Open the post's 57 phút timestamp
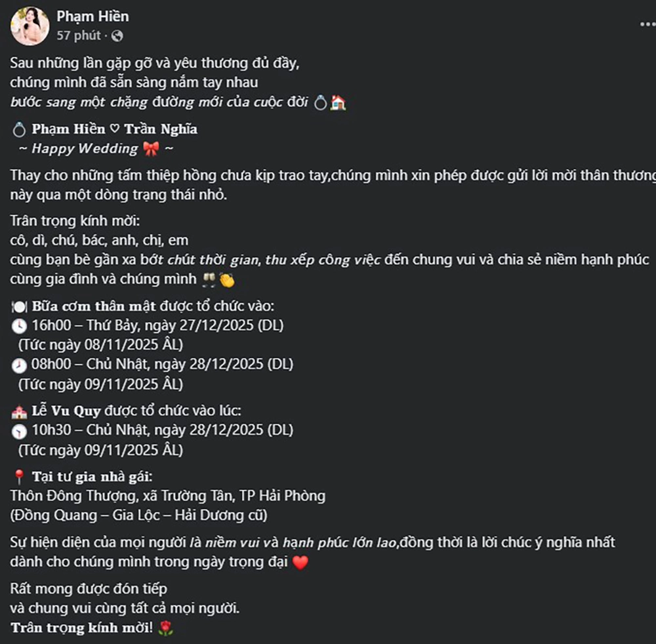 click(79, 35)
